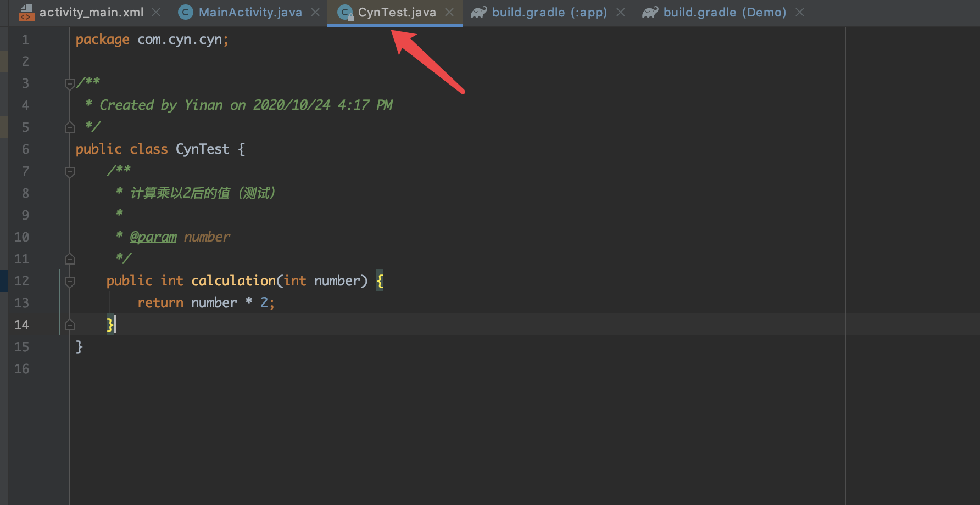Click 'number' after @param in Javadoc
Screen dimensions: 980x505
[207, 237]
